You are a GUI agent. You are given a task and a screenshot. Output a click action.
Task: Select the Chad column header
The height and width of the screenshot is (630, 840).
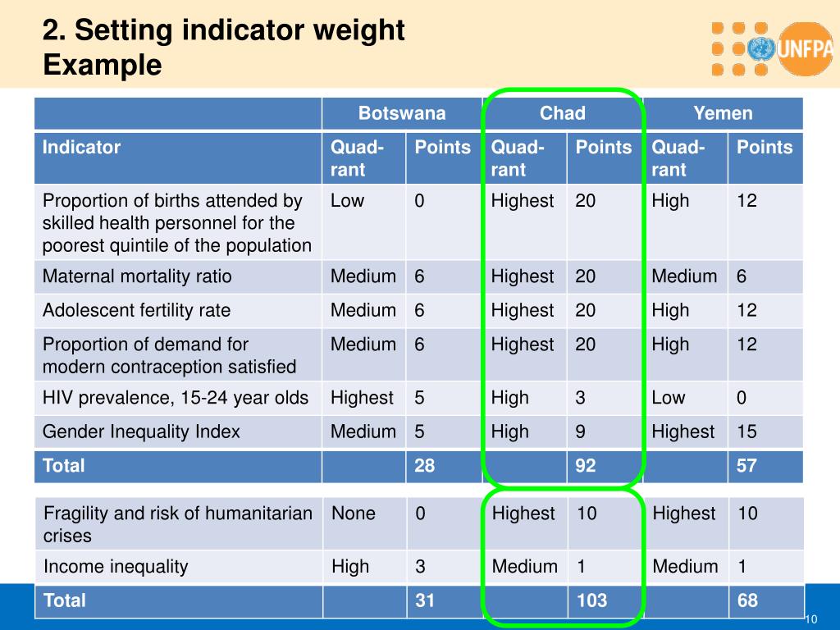tap(563, 113)
